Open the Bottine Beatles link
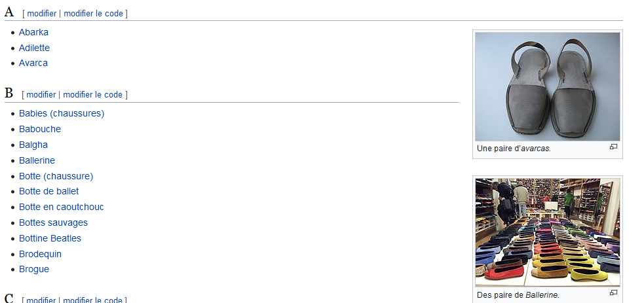 point(50,238)
